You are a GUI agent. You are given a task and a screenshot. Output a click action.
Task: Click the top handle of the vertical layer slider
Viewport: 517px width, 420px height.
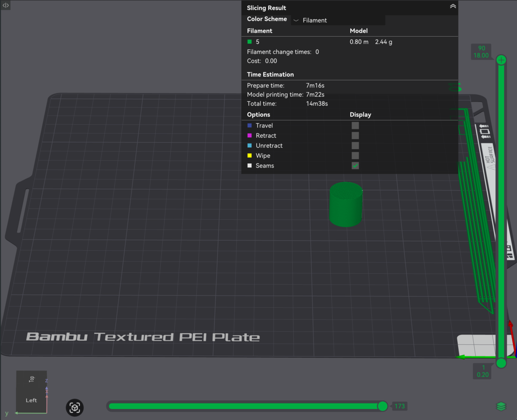[x=501, y=60]
